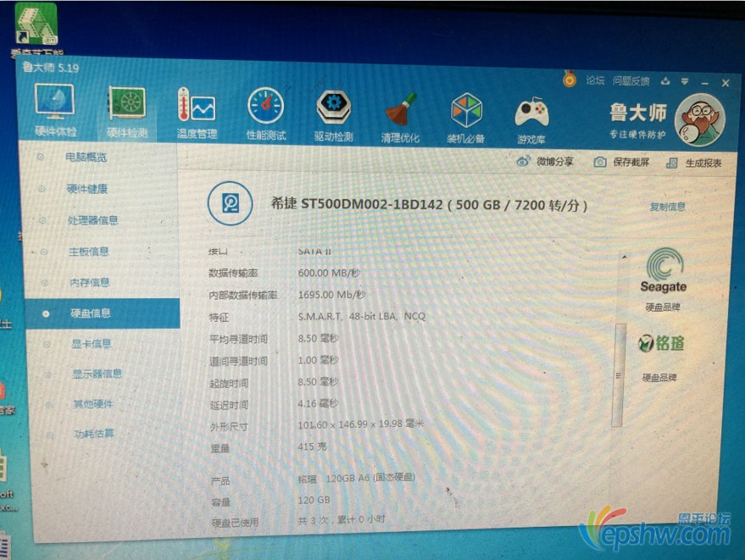Open 硬件体检 hardware checkup toolbar icon
The image size is (745, 560).
[x=54, y=110]
